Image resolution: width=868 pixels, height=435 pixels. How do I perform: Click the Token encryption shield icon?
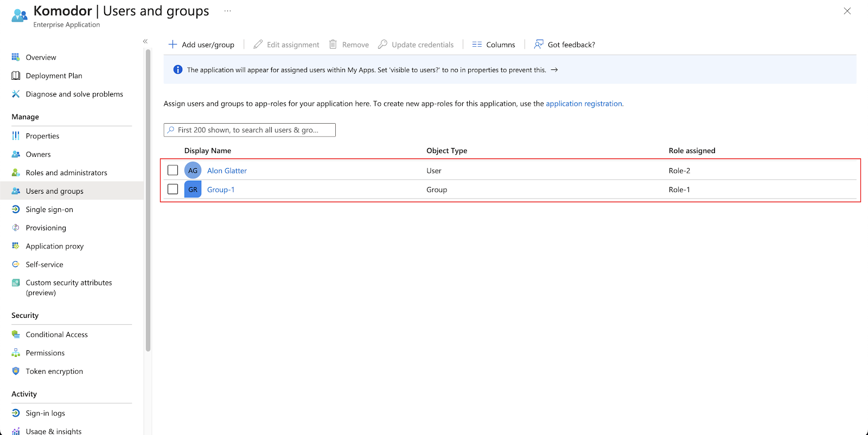[16, 371]
